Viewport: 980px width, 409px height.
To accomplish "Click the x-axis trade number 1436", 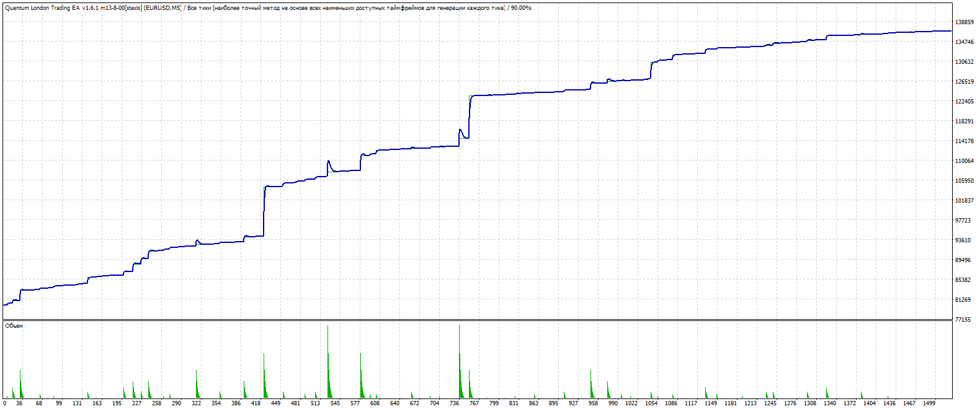I will click(x=889, y=403).
